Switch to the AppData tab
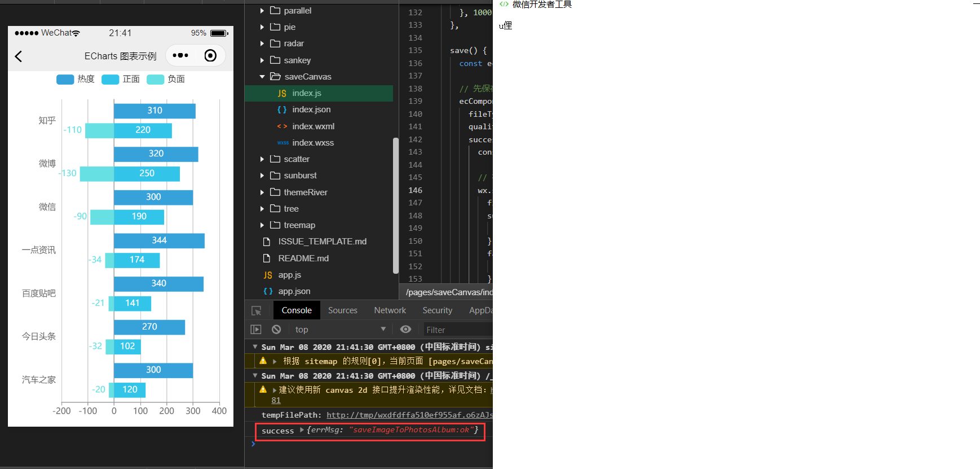 coord(480,310)
